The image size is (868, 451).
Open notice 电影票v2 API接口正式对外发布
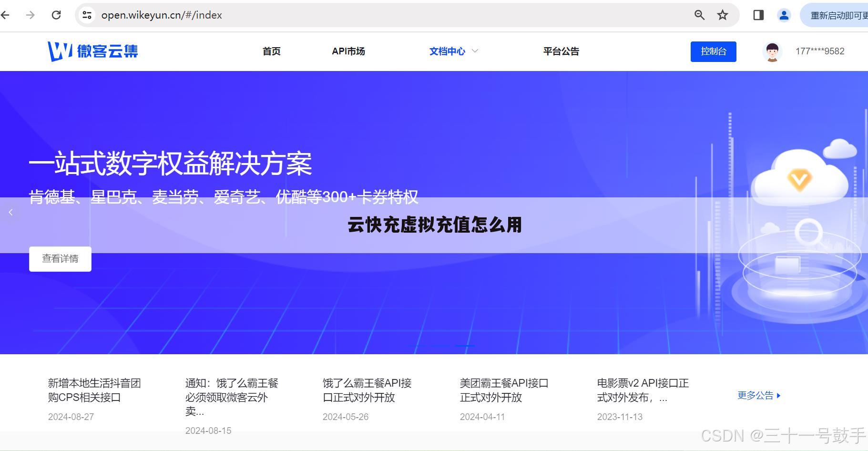click(643, 390)
